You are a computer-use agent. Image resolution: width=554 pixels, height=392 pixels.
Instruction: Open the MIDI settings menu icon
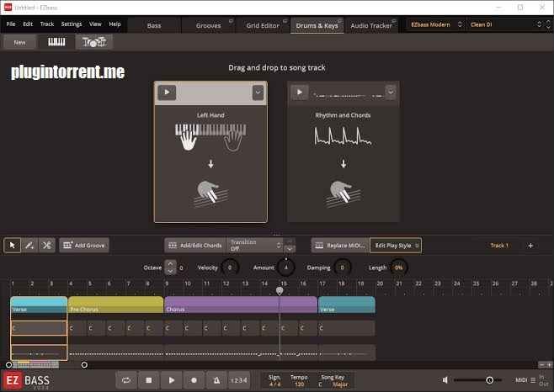coord(533,380)
